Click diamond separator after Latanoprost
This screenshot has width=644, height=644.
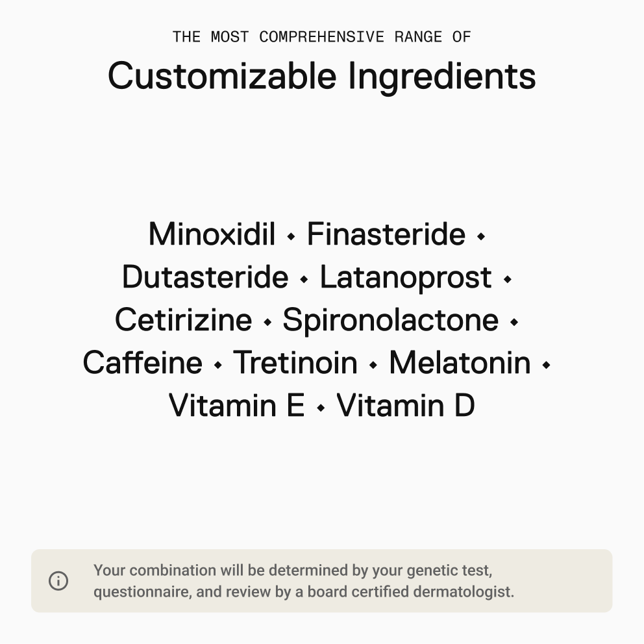pos(508,279)
